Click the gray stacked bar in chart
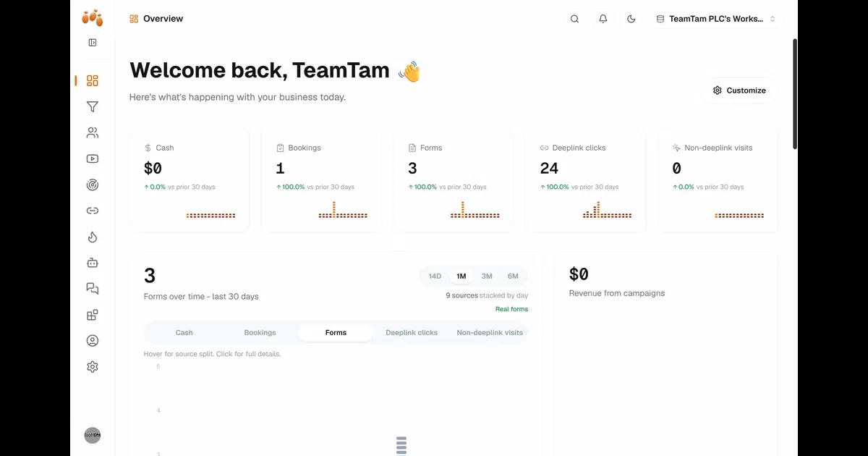868x456 pixels. tap(401, 446)
